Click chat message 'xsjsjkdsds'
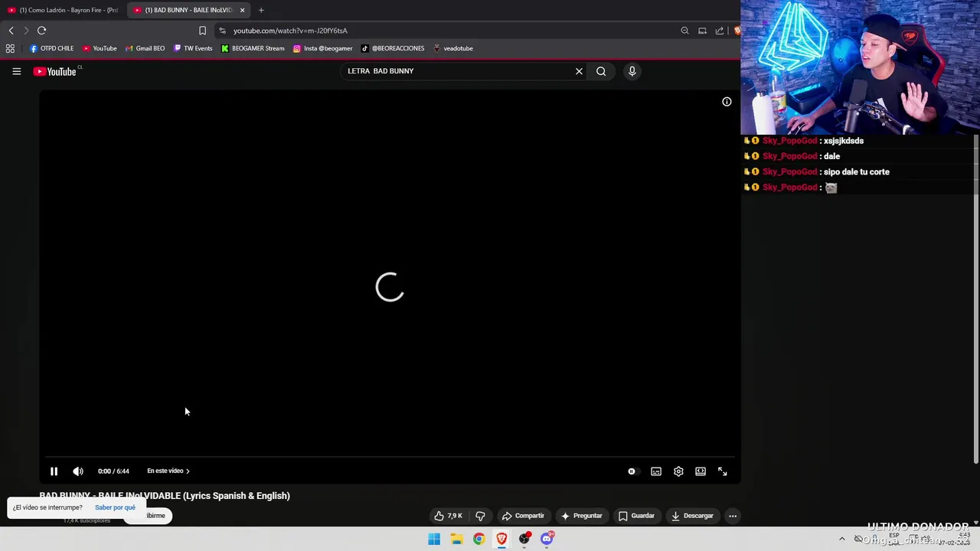Image resolution: width=980 pixels, height=551 pixels. click(843, 141)
